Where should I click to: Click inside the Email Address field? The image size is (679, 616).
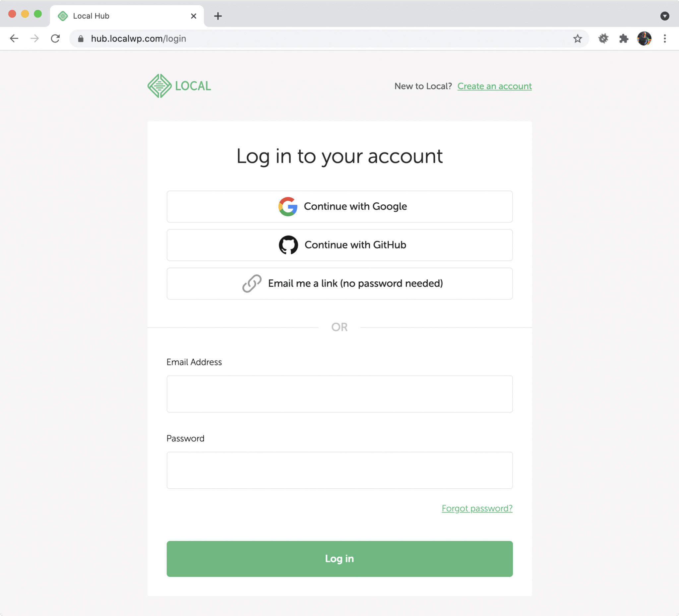(339, 394)
